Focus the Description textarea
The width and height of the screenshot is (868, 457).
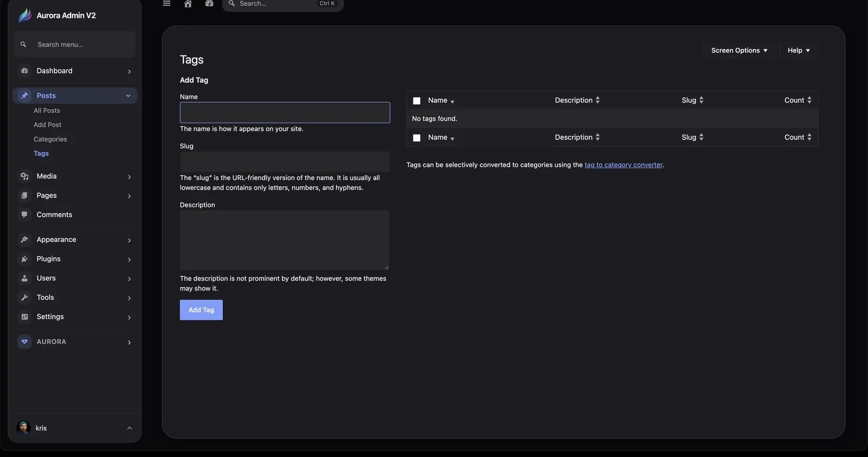pyautogui.click(x=285, y=240)
